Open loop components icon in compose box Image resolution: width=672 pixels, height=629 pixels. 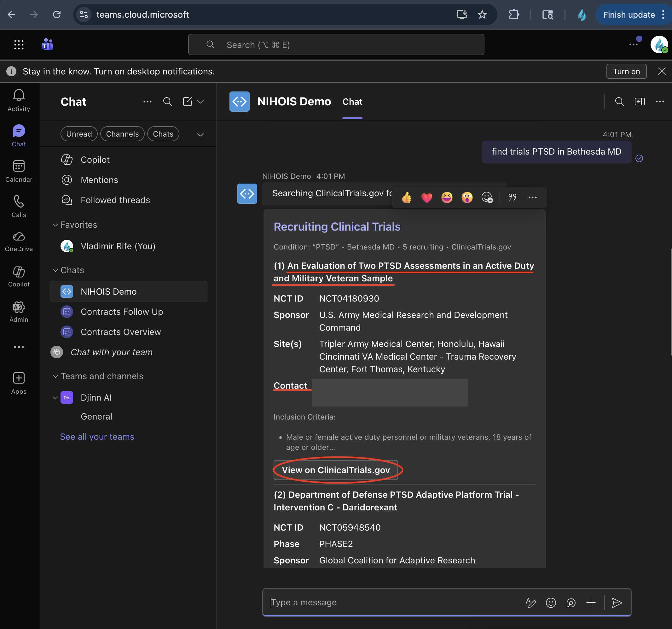click(x=571, y=603)
